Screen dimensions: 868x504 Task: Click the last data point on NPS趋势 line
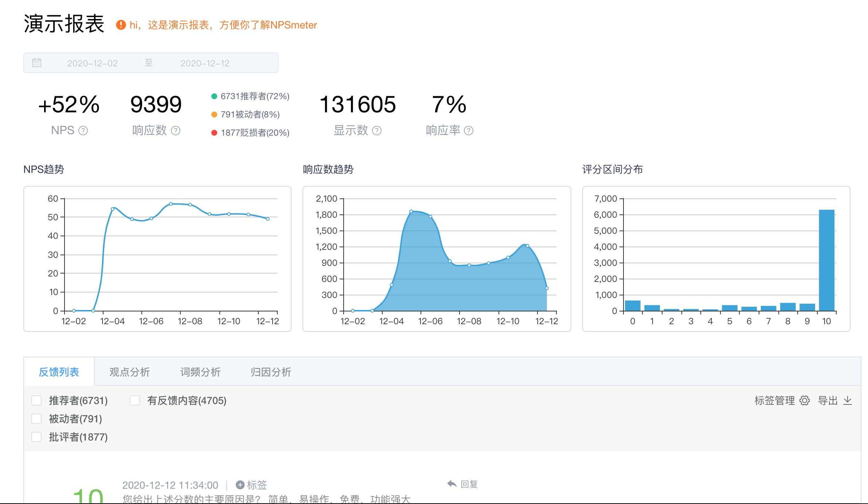point(267,219)
